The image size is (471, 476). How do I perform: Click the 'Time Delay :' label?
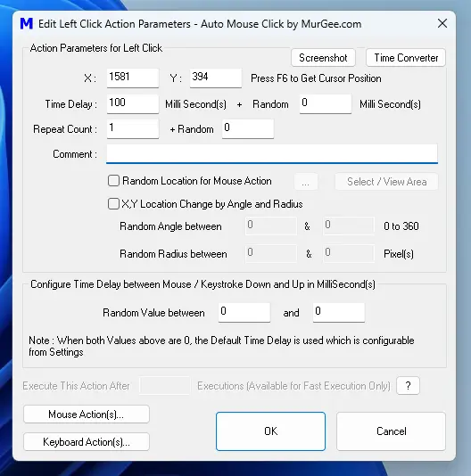pos(71,104)
